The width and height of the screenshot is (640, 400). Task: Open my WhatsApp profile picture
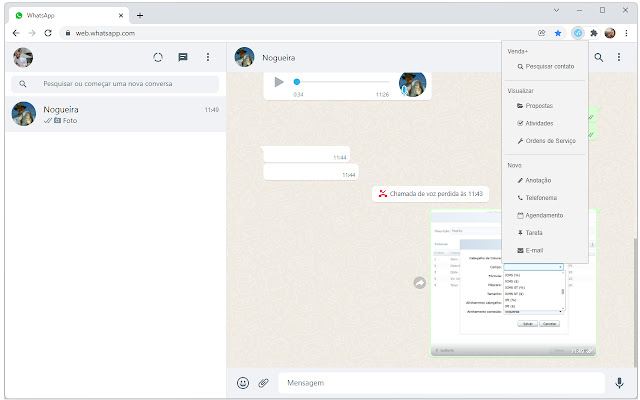pos(23,57)
